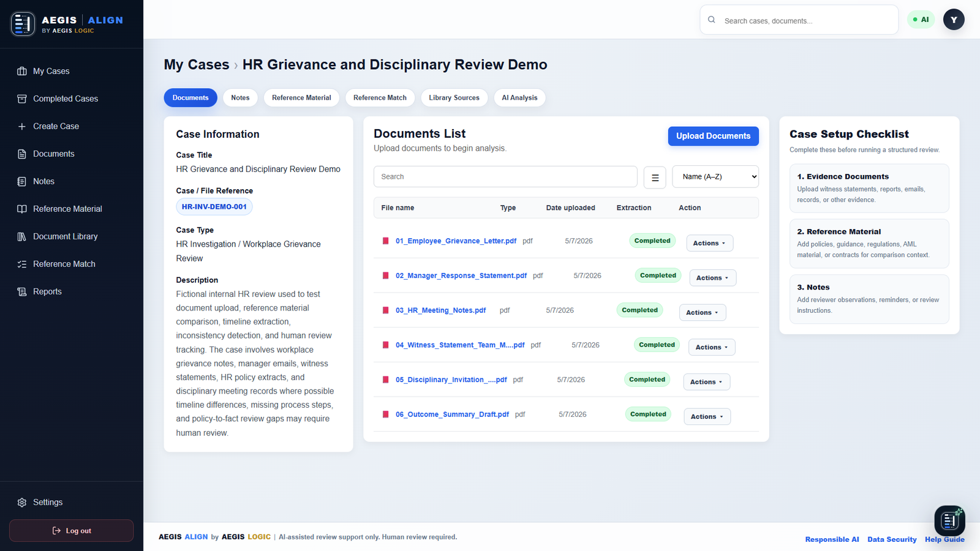Screen dimensions: 980x551
Task: Open Actions menu for 04_Witness_Statement file
Action: 712,347
